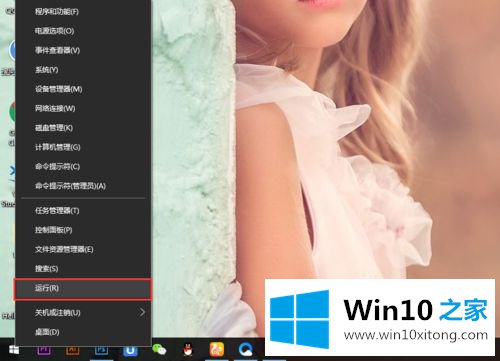This screenshot has width=500, height=361.
Task: Choose 系统(Y) in the context menu
Action: [x=83, y=70]
